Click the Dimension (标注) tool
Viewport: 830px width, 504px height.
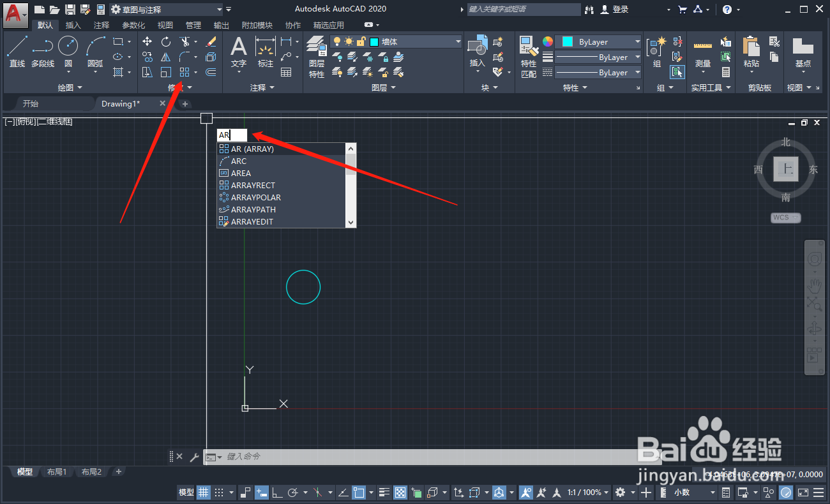[266, 52]
